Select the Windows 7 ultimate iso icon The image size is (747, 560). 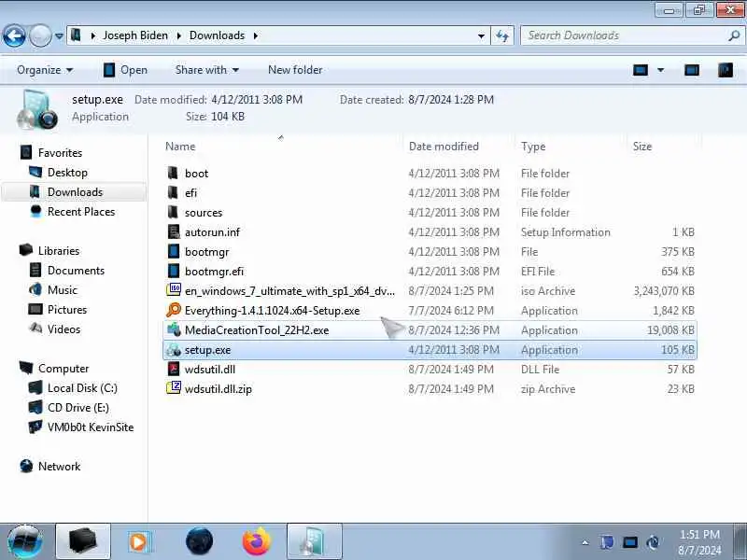click(x=174, y=290)
